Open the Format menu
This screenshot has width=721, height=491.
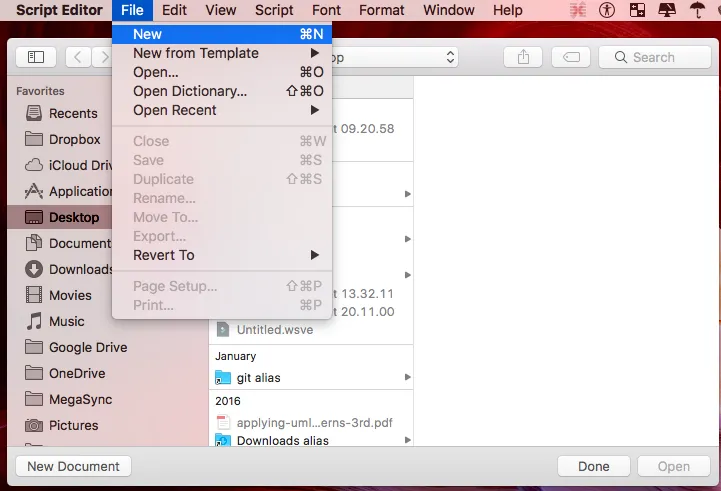coord(382,10)
